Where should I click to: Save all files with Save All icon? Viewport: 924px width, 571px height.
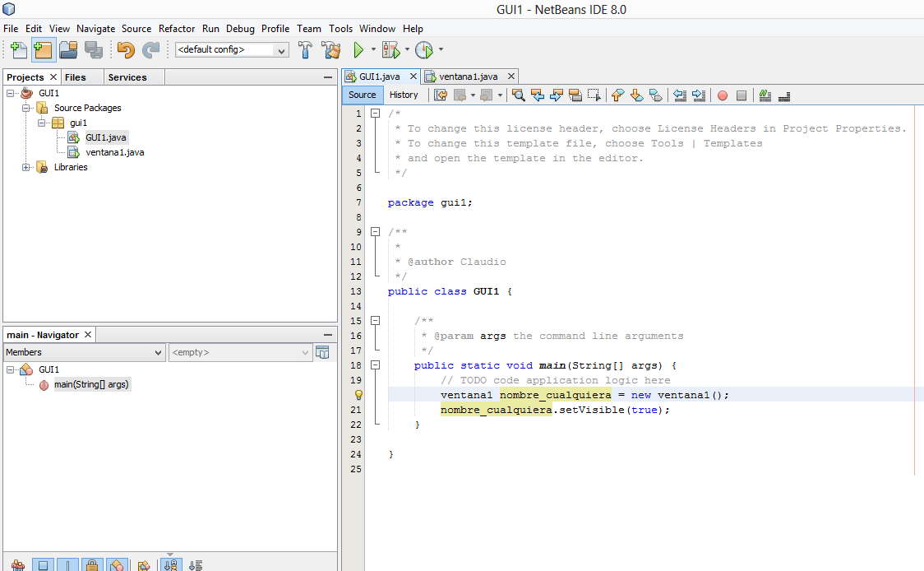coord(94,49)
